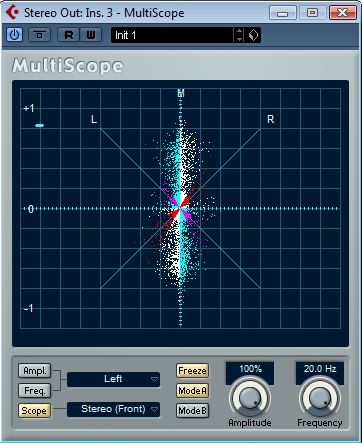
Task: Click the Cubase logo in title bar
Action: (13, 13)
